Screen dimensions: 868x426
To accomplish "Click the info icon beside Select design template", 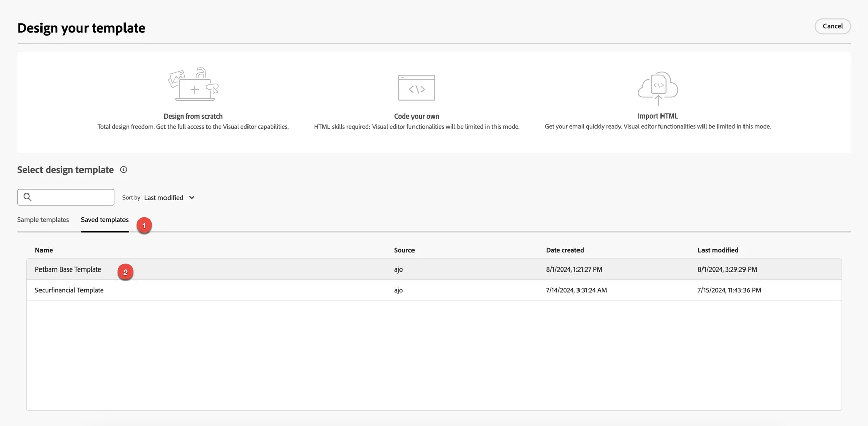I will coord(123,170).
